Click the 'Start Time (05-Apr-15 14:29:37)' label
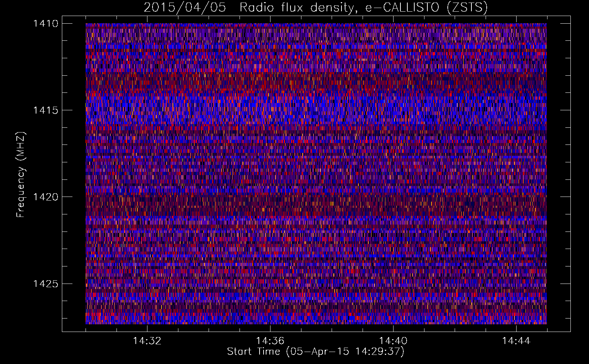Screen dimensions: 589x364 (x=316, y=352)
